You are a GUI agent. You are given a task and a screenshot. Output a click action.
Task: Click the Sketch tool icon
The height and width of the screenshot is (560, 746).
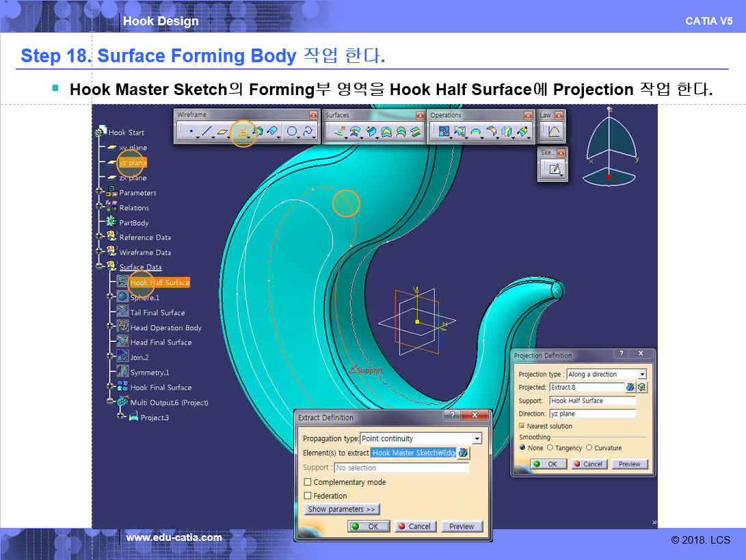point(555,169)
